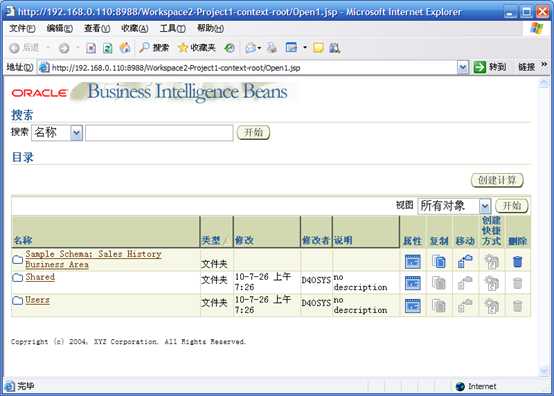Click the page scrollbar up arrow
The image size is (554, 396).
[x=544, y=83]
